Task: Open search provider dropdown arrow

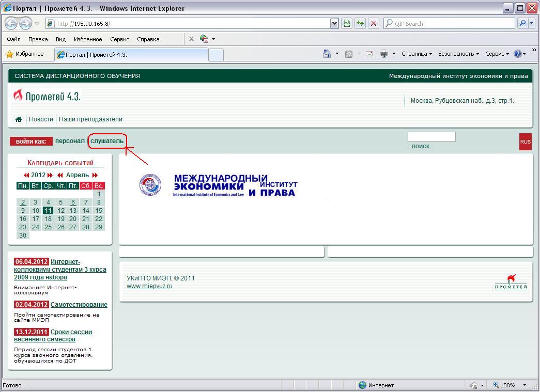Action: [532, 23]
